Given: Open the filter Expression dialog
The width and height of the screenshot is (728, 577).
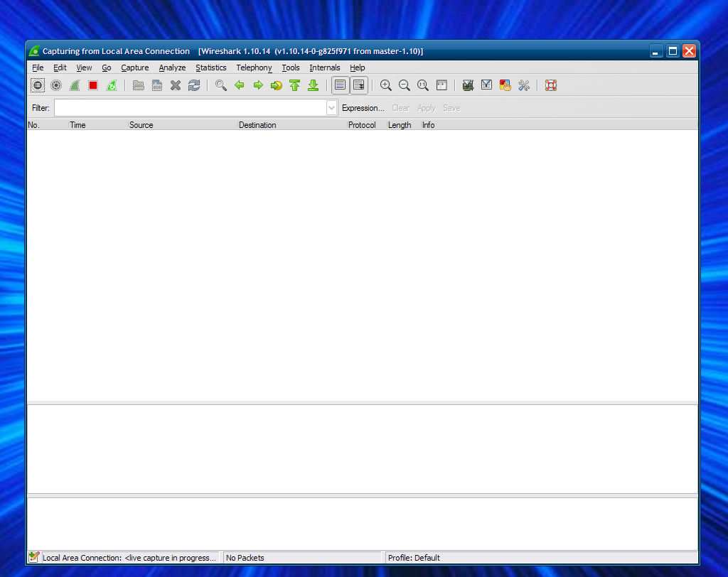Looking at the screenshot, I should 363,108.
